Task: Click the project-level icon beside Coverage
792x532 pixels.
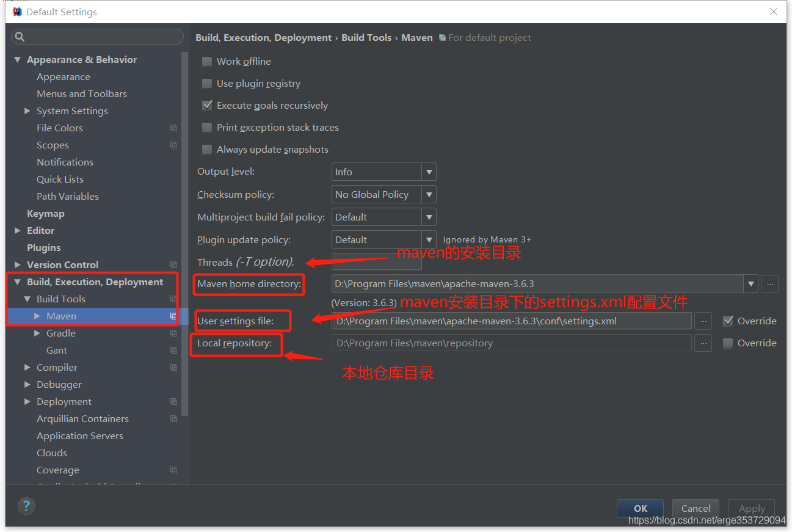Action: click(x=174, y=470)
